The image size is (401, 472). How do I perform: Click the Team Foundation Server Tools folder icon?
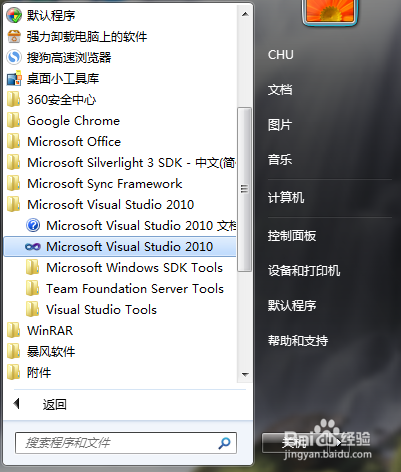pyautogui.click(x=33, y=288)
